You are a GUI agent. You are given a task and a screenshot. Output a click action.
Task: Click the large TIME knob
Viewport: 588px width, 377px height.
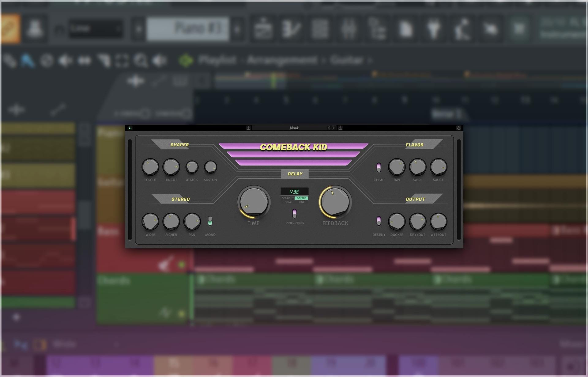click(x=254, y=202)
